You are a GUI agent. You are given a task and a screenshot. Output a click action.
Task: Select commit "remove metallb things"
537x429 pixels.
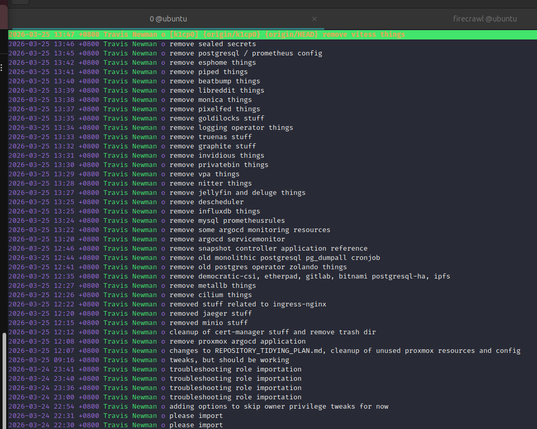(273, 286)
